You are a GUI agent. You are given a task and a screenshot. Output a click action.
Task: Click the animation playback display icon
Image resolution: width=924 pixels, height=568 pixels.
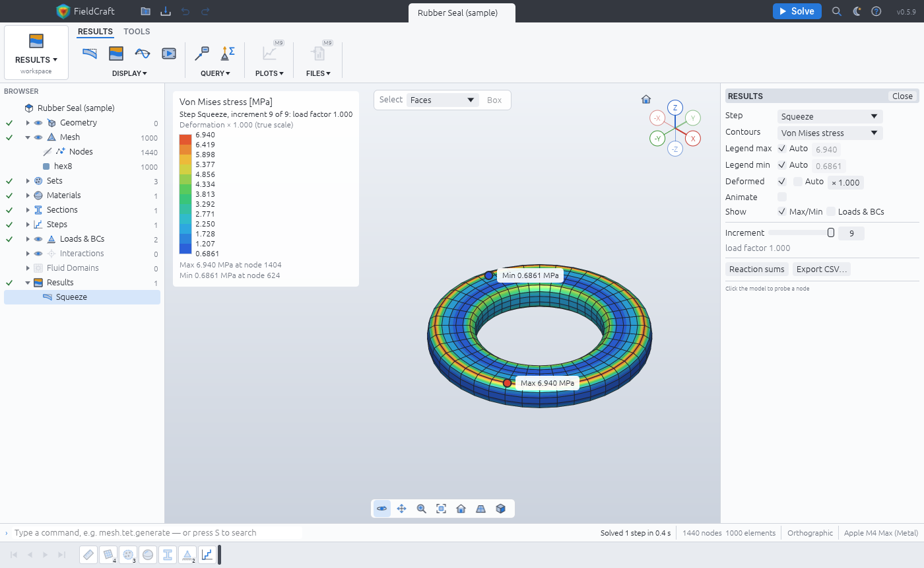pos(169,53)
